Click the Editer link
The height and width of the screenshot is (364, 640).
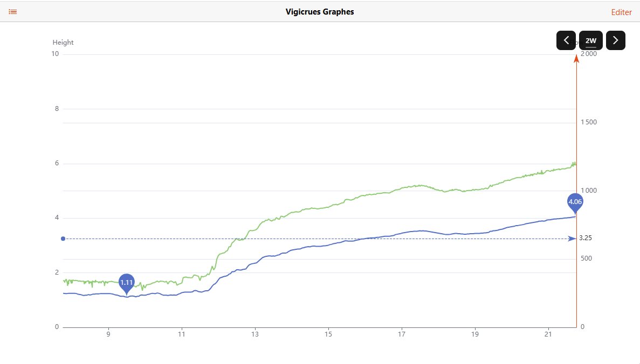tap(621, 12)
